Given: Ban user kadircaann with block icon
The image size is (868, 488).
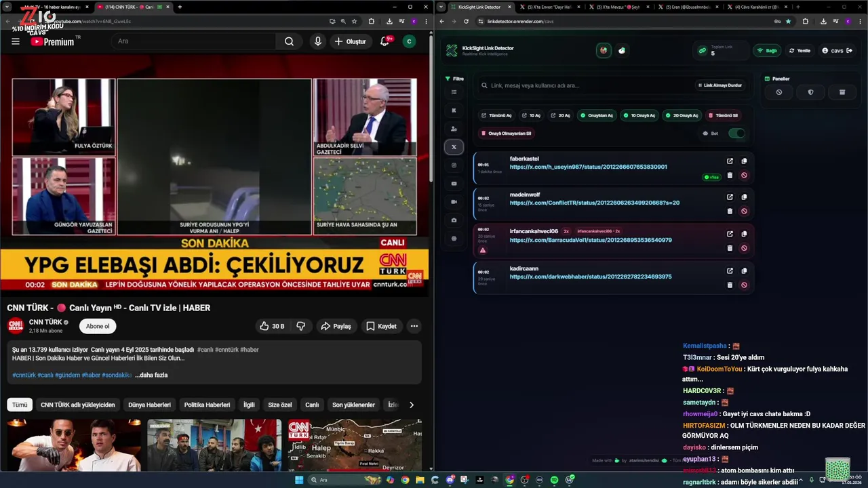Looking at the screenshot, I should (744, 285).
